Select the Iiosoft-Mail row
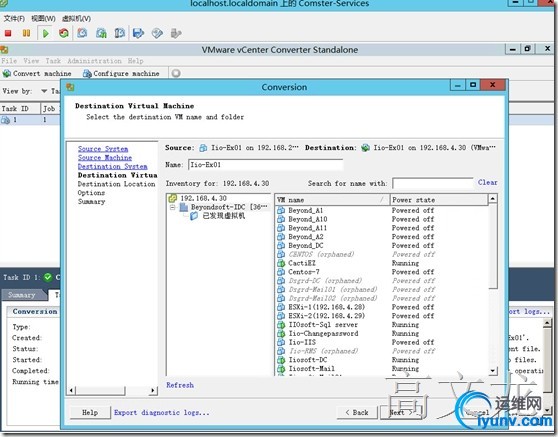 [x=381, y=369]
